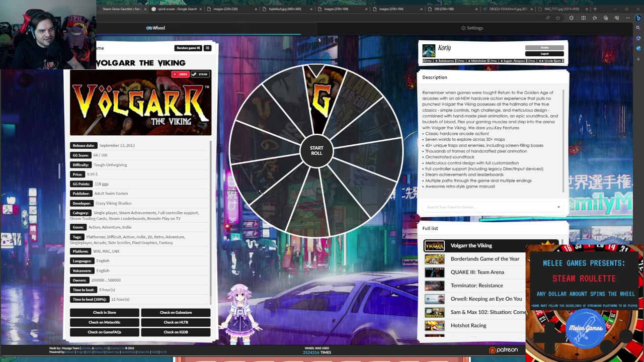Viewport: 644px width, 362px height.
Task: Click Check on IGDB button
Action: (176, 332)
